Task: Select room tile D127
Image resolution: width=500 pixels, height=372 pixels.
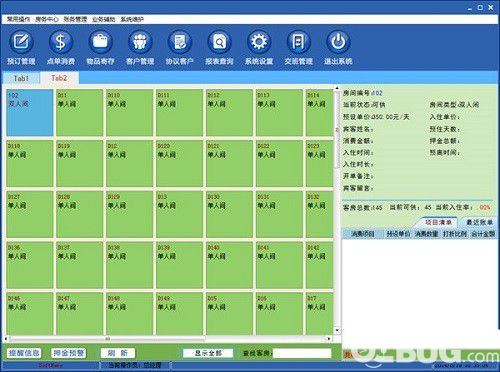Action: (30, 214)
